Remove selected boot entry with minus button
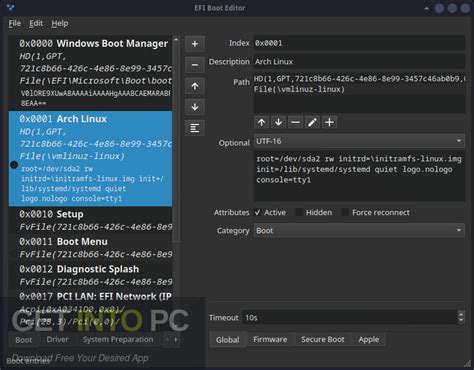This screenshot has width=474, height=370. 195,65
